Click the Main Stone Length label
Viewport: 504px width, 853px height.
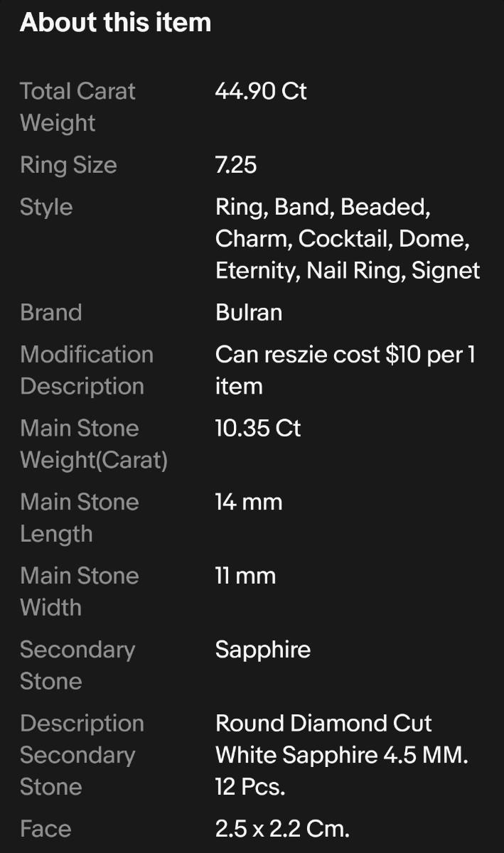click(80, 517)
